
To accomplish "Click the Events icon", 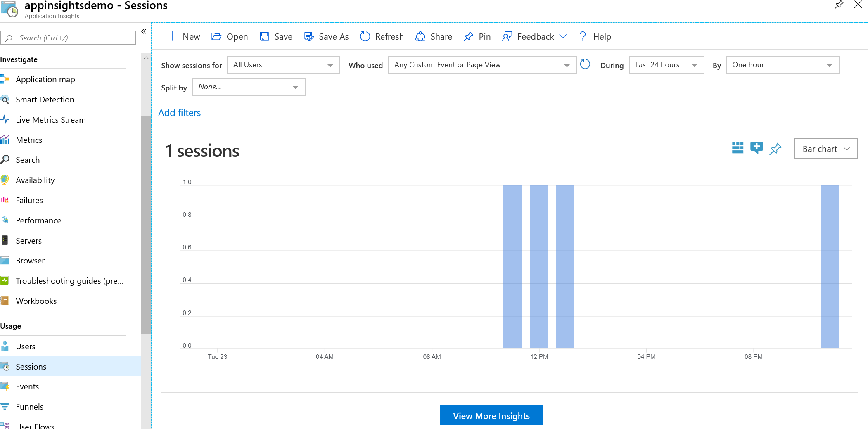I will [x=5, y=386].
